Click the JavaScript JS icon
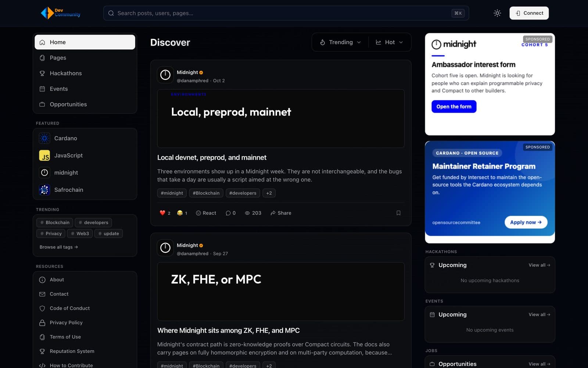The image size is (588, 368). coord(44,155)
